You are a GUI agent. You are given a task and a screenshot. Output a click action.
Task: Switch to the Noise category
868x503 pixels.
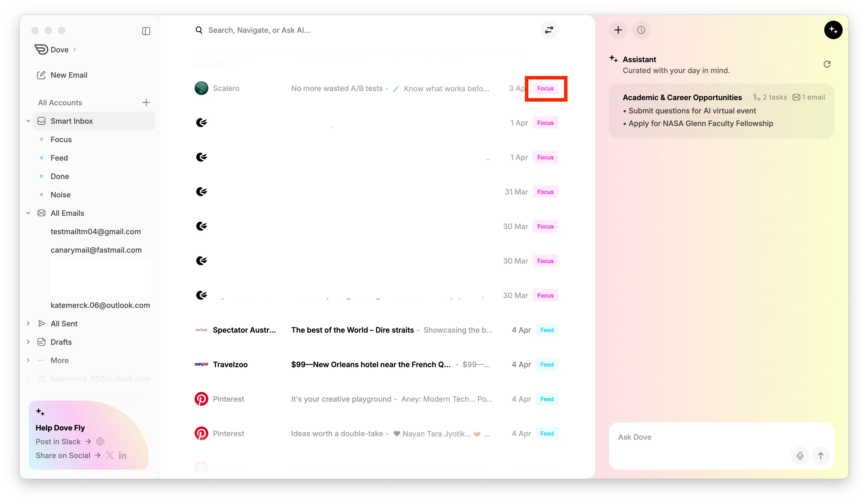[61, 195]
